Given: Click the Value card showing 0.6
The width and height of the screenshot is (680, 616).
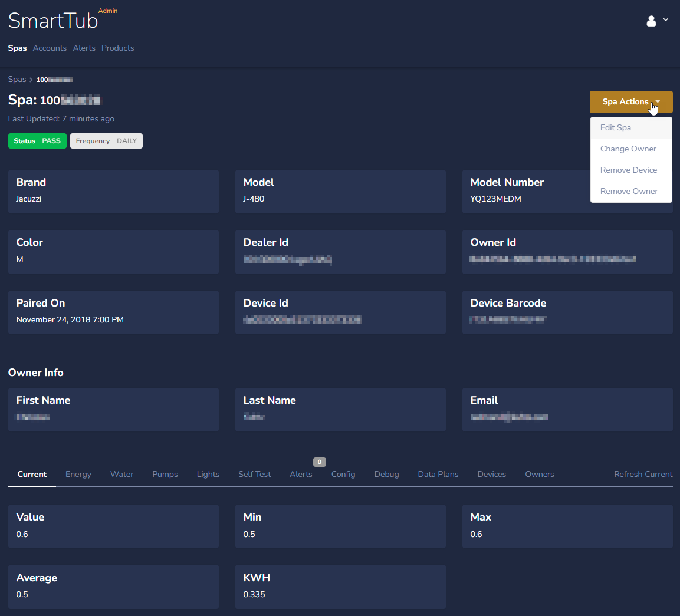Looking at the screenshot, I should tap(113, 526).
